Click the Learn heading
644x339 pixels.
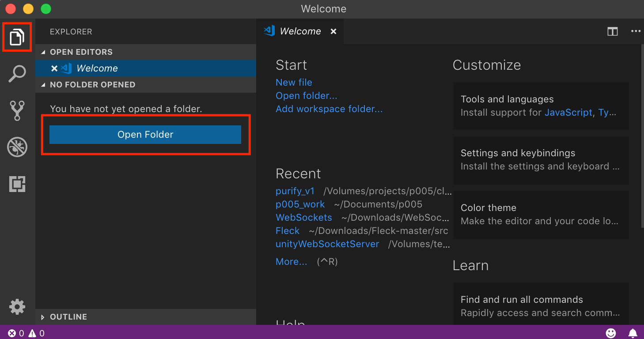pos(470,265)
